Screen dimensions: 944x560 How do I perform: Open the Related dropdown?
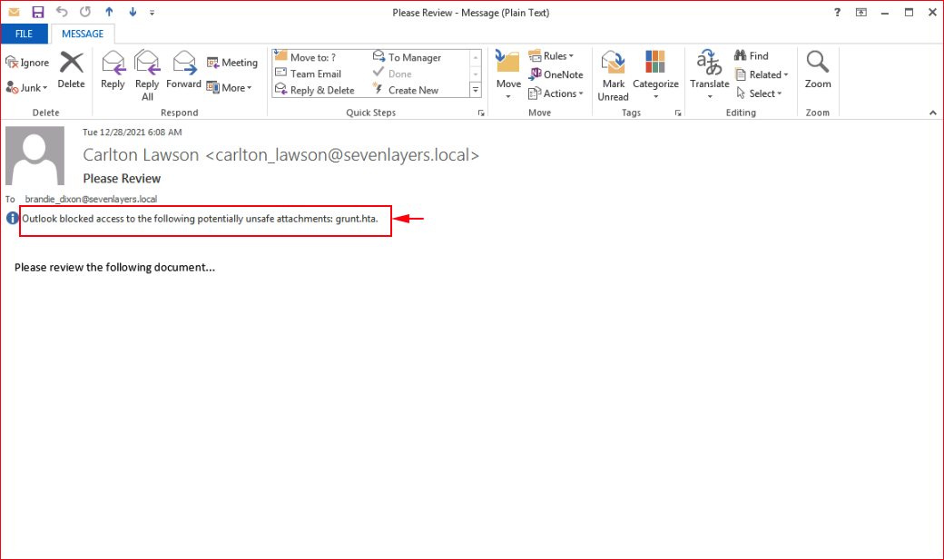click(x=762, y=74)
